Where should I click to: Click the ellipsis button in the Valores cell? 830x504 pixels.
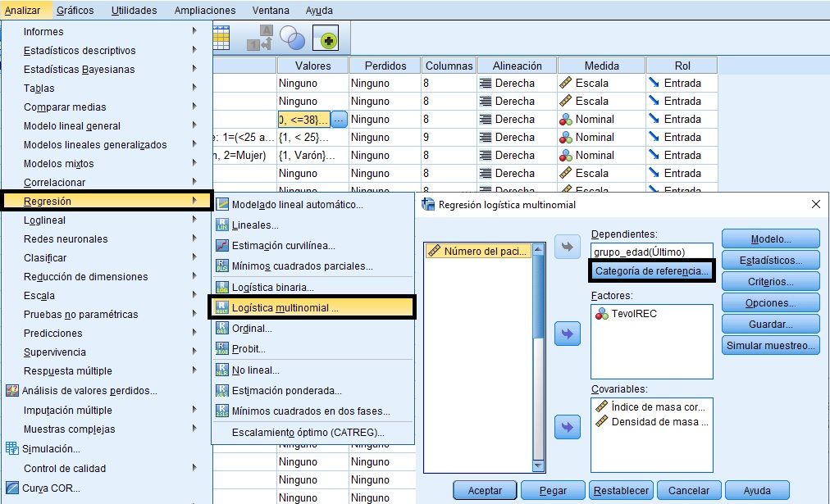click(340, 120)
